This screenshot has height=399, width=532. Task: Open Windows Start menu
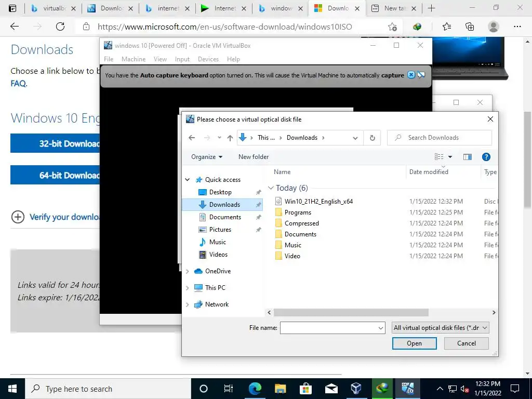12,389
